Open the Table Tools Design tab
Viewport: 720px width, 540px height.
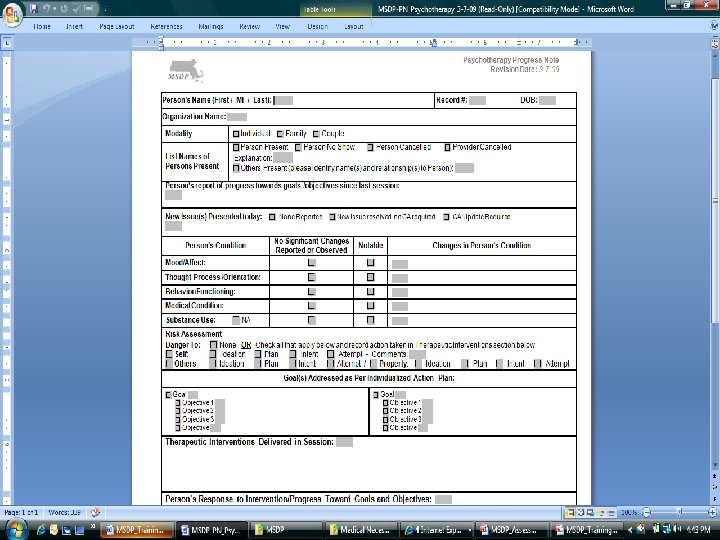tap(317, 27)
